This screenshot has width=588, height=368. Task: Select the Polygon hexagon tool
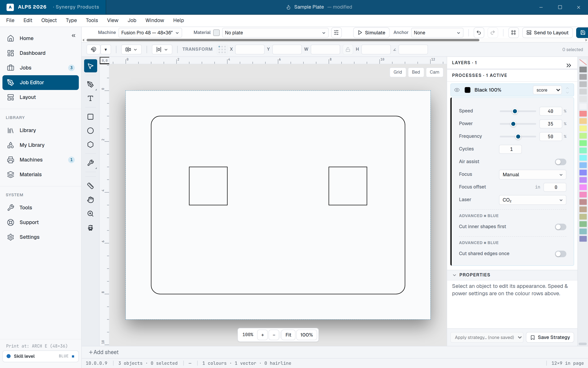click(x=90, y=145)
